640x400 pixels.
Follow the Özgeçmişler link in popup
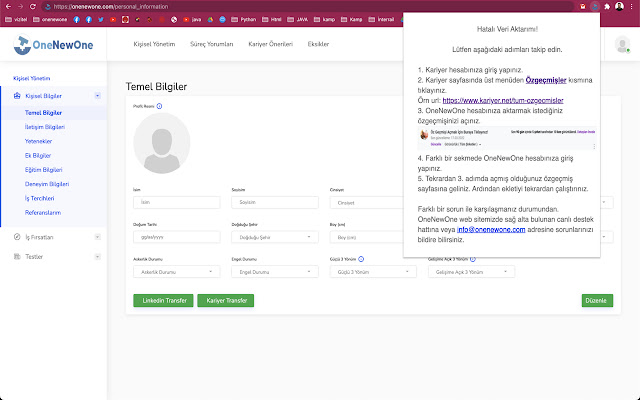pos(546,80)
